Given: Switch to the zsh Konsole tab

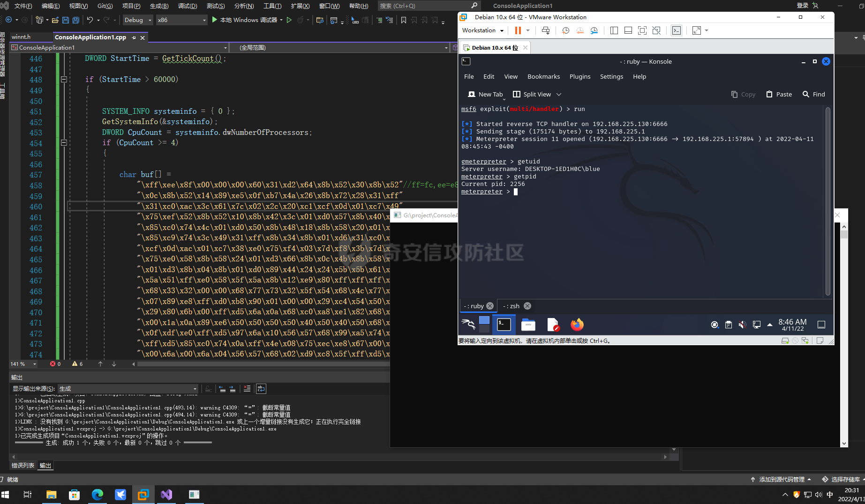Looking at the screenshot, I should [517, 306].
